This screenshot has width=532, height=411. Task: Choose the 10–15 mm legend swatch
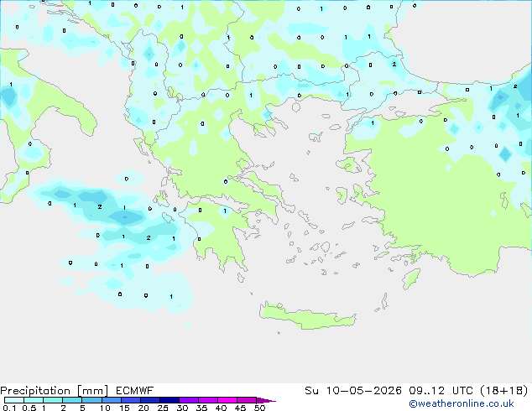tap(112, 400)
